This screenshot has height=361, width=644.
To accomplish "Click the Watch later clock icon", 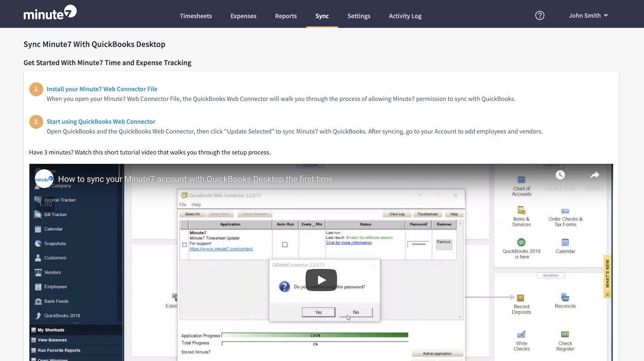I will [x=560, y=175].
